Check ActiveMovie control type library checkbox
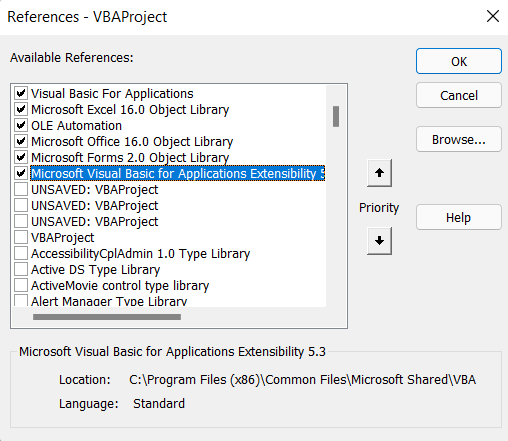Viewport: 508px width, 441px height. point(21,285)
